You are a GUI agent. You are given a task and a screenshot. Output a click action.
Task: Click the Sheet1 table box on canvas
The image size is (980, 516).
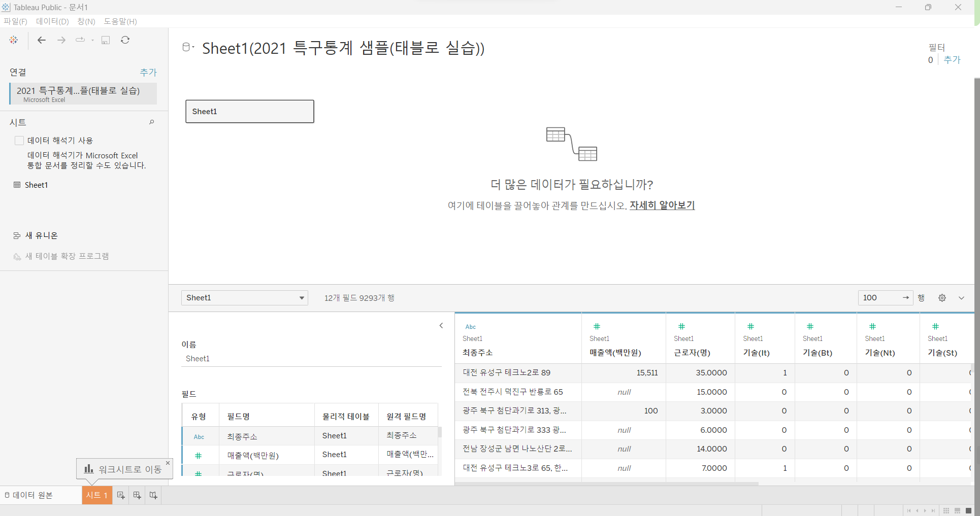[x=250, y=111]
